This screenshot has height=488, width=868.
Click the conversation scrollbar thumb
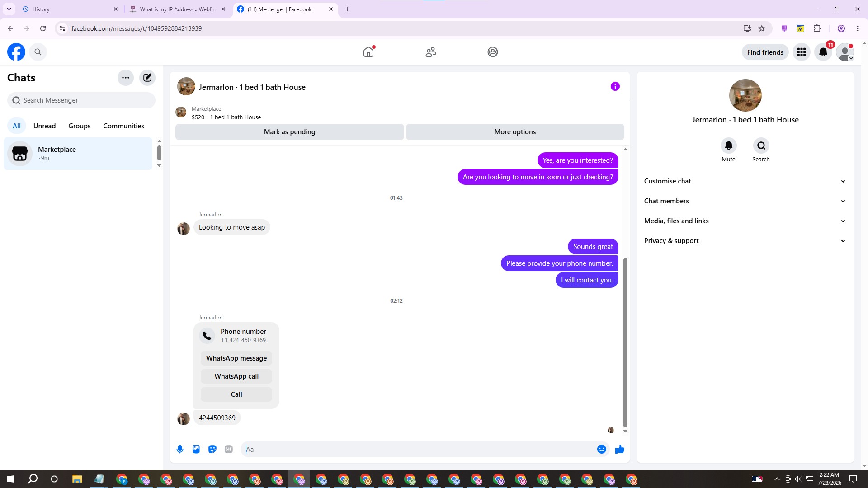(626, 343)
